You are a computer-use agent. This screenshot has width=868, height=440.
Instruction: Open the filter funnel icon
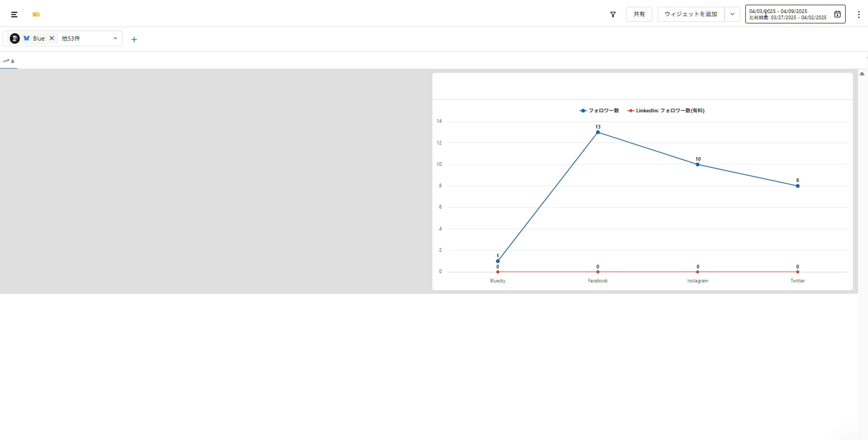tap(613, 15)
